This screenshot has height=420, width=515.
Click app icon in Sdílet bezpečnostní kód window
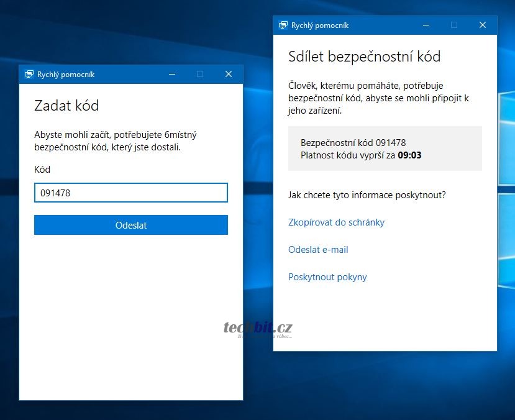tap(283, 25)
